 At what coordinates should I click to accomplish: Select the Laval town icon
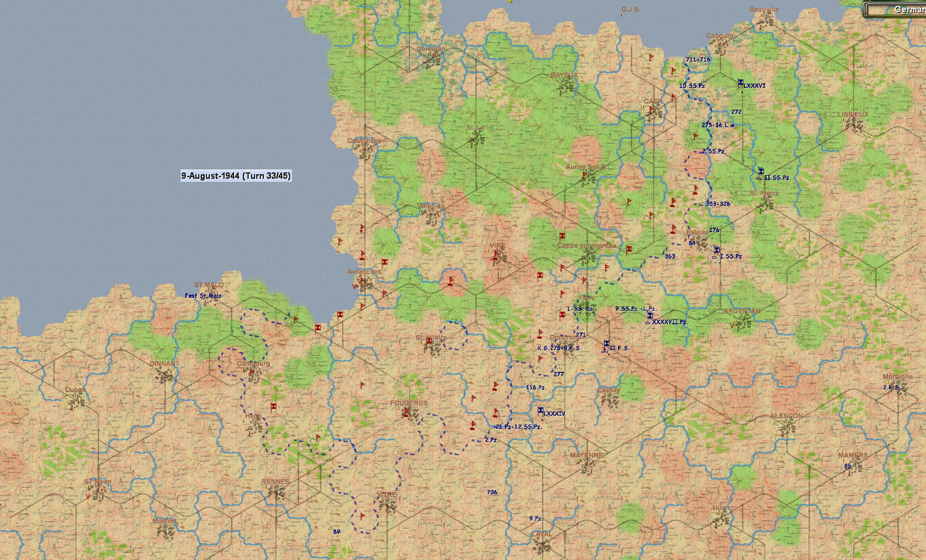[542, 546]
